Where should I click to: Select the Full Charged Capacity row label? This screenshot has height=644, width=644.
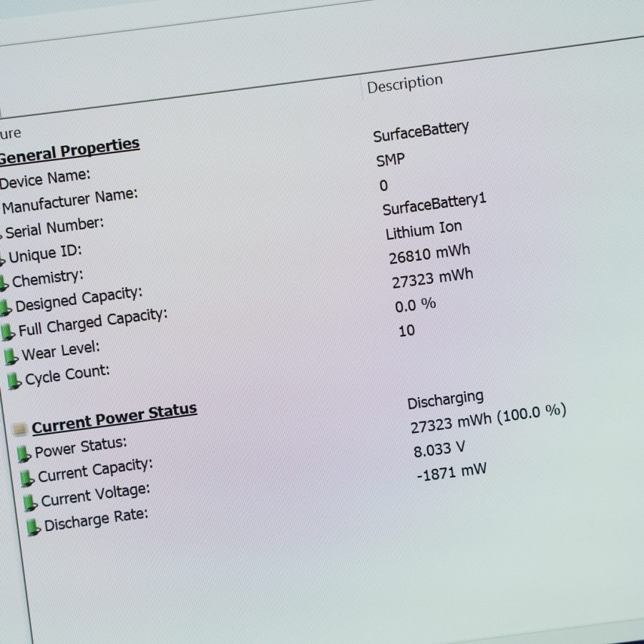click(93, 322)
